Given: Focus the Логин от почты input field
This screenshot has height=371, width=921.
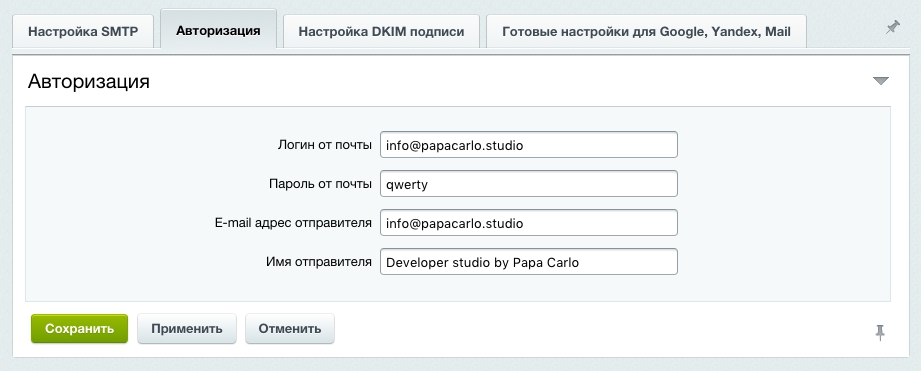Looking at the screenshot, I should pyautogui.click(x=529, y=145).
